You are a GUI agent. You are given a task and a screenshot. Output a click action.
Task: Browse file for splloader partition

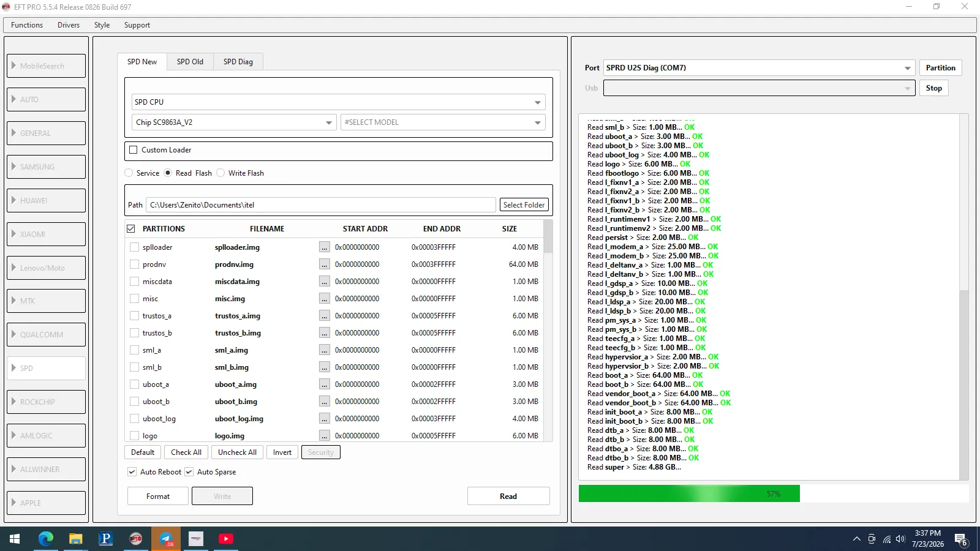click(325, 247)
